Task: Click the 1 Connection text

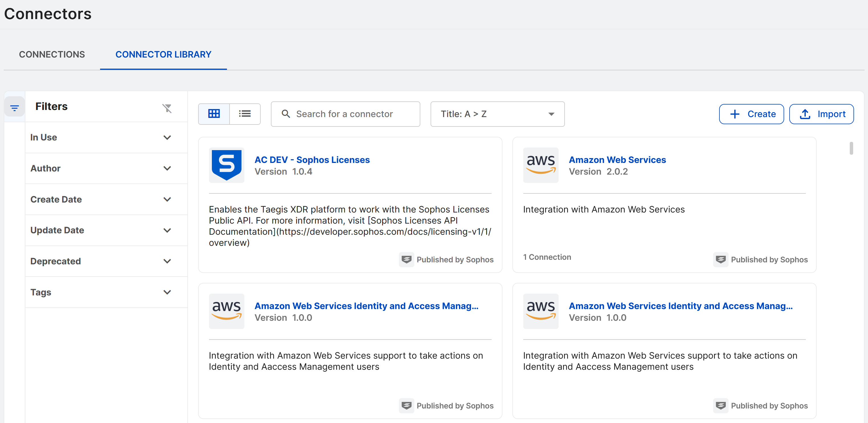Action: point(547,257)
